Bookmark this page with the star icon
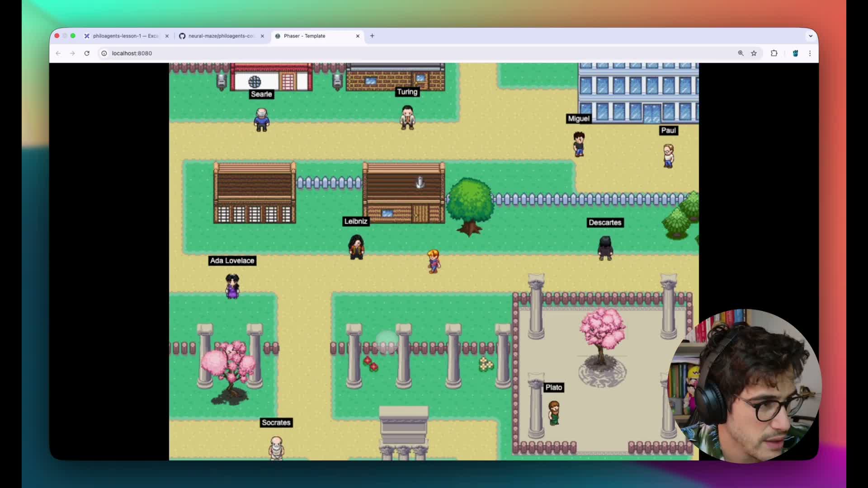Viewport: 868px width, 488px height. [754, 53]
